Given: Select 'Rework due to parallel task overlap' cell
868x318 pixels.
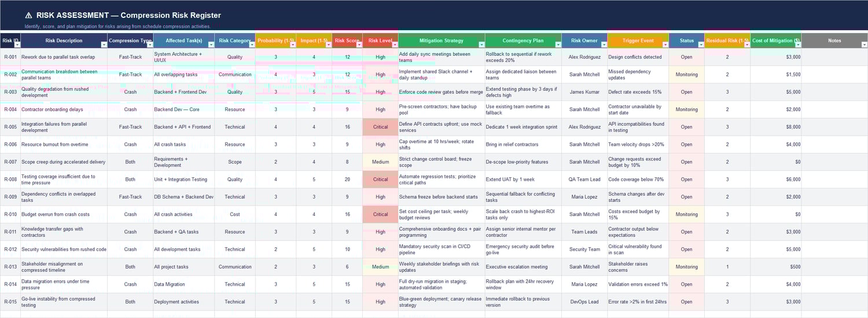Looking at the screenshot, I should pyautogui.click(x=64, y=57).
